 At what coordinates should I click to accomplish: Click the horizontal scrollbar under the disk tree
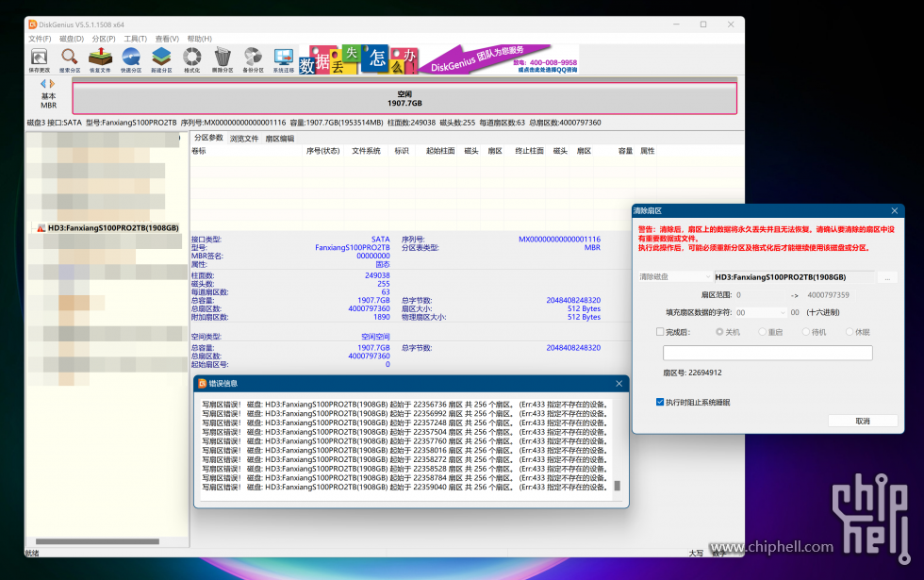click(x=97, y=541)
